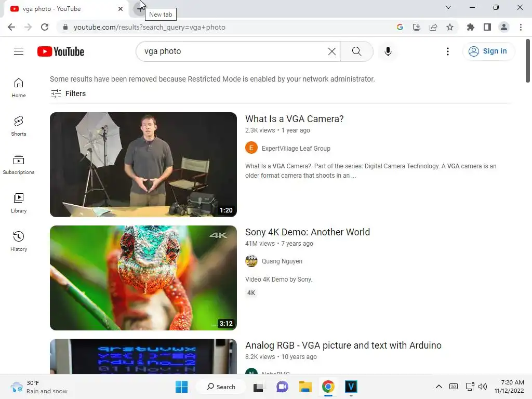Open video title What Is a VGA Camera?
532x399 pixels.
[294, 119]
